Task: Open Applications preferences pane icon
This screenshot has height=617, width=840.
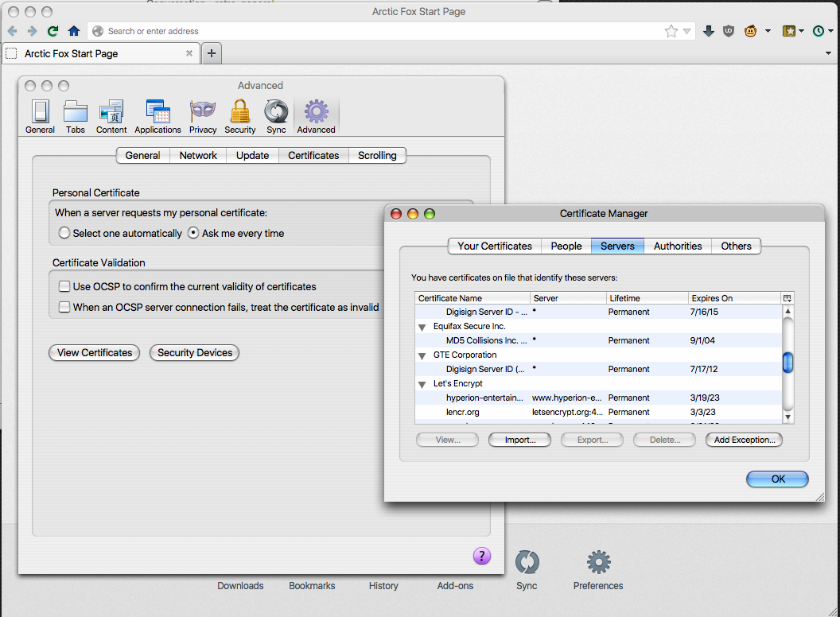Action: pos(157,116)
